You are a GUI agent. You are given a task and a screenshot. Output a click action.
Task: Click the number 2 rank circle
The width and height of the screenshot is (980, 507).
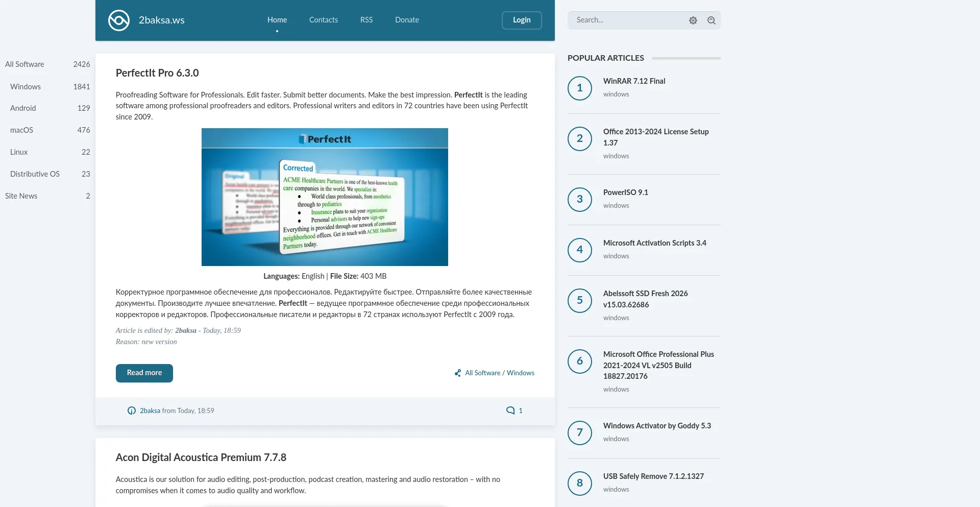(x=580, y=139)
